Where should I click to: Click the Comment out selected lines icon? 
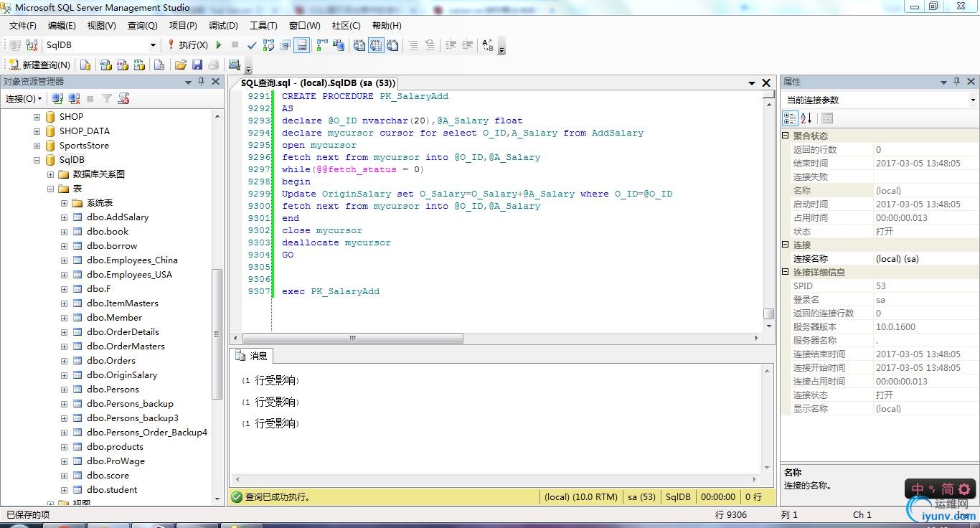point(413,44)
